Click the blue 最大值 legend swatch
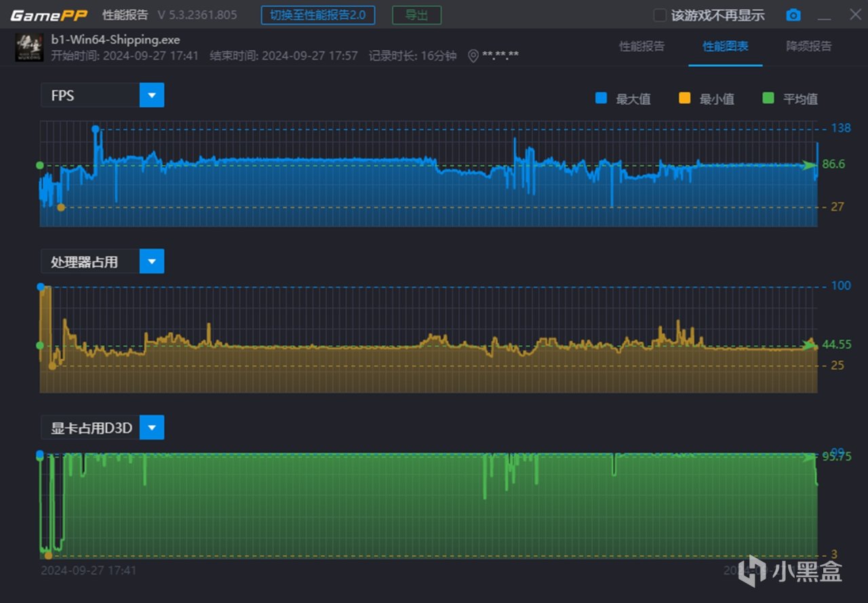 [x=601, y=98]
